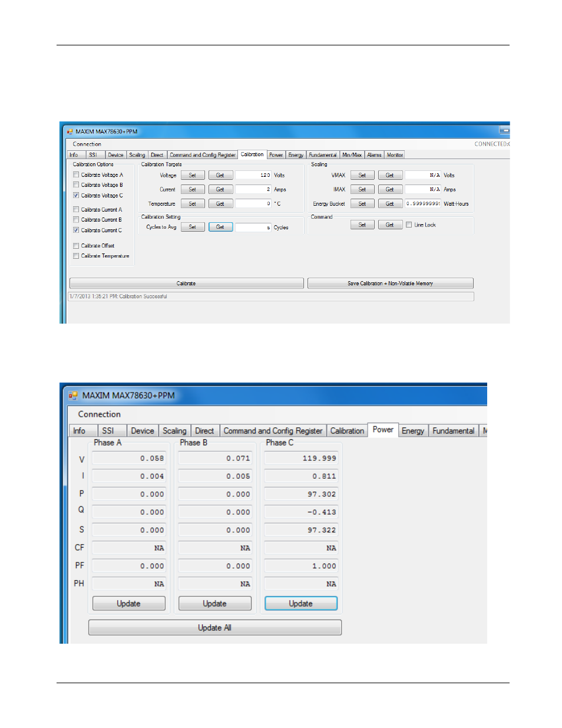Focus the Current target Amps field

pyautogui.click(x=253, y=189)
